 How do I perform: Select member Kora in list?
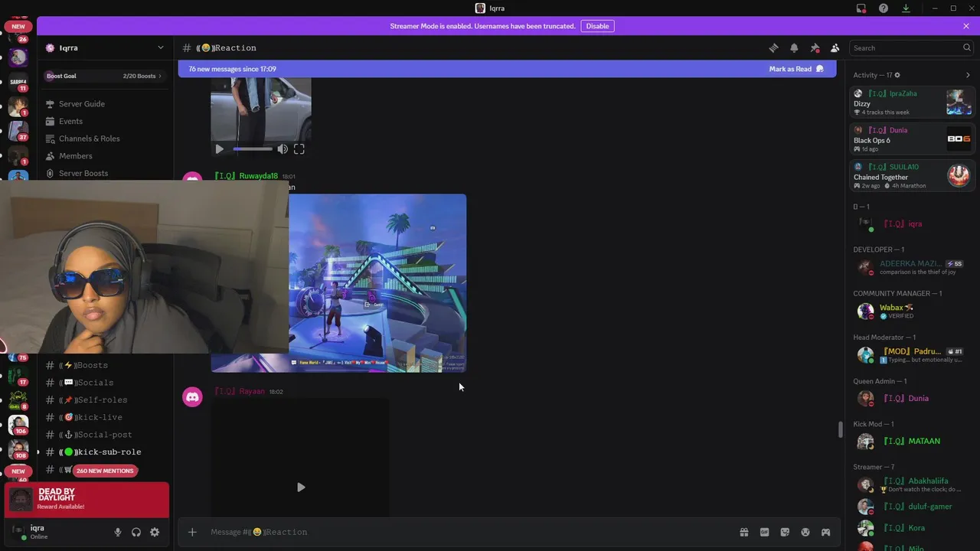[x=913, y=528]
